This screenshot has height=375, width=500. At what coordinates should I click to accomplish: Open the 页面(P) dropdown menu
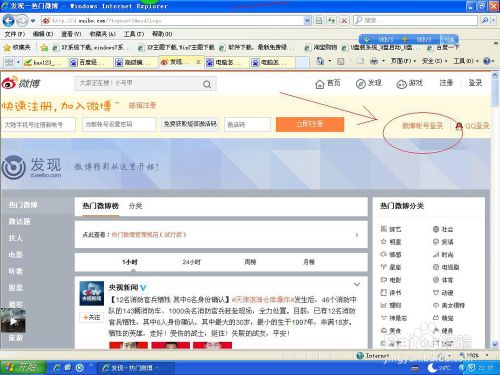pos(403,61)
